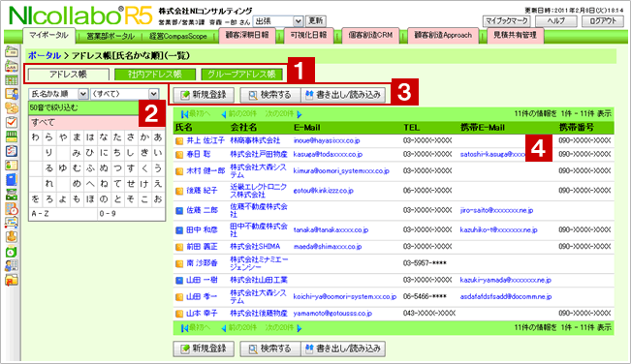
Task: Click the マイブックマーク button
Action: [x=506, y=21]
